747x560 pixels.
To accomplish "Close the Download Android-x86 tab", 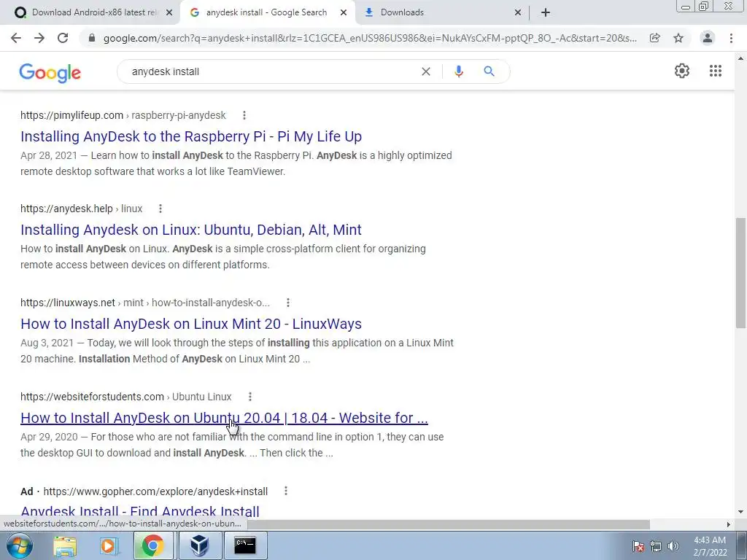I will [169, 13].
